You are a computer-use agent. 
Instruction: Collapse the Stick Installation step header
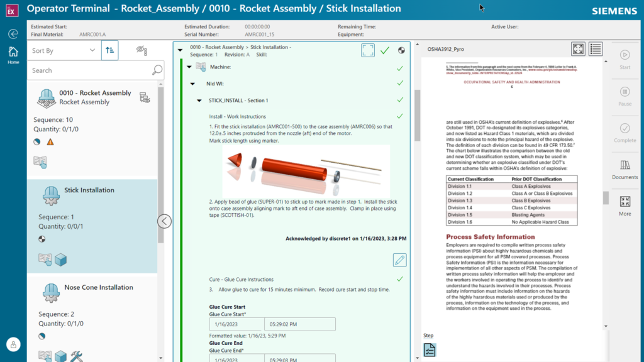[x=180, y=50]
